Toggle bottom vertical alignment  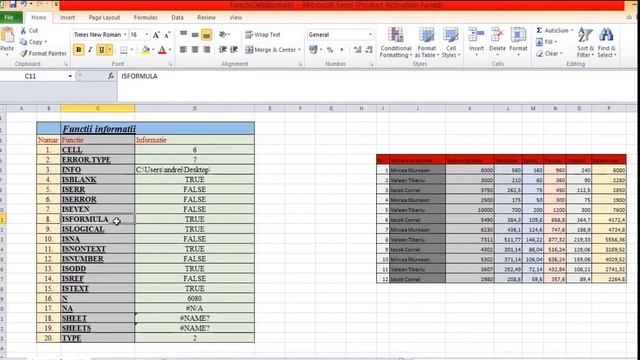207,35
